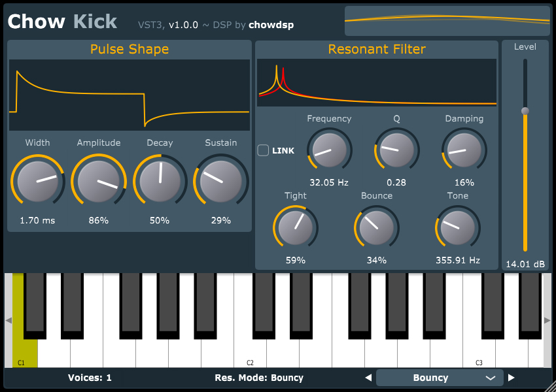Viewport: 556px width, 392px height.
Task: Click the 355.91 Hz tone value
Action: click(458, 260)
